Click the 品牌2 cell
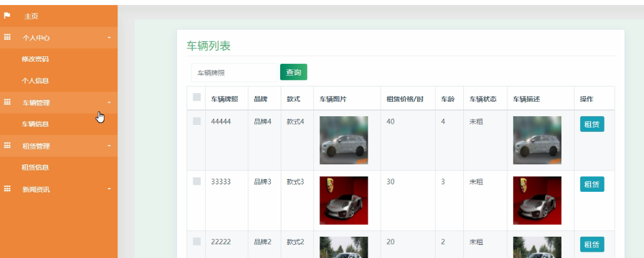644x258 pixels. coord(263,242)
